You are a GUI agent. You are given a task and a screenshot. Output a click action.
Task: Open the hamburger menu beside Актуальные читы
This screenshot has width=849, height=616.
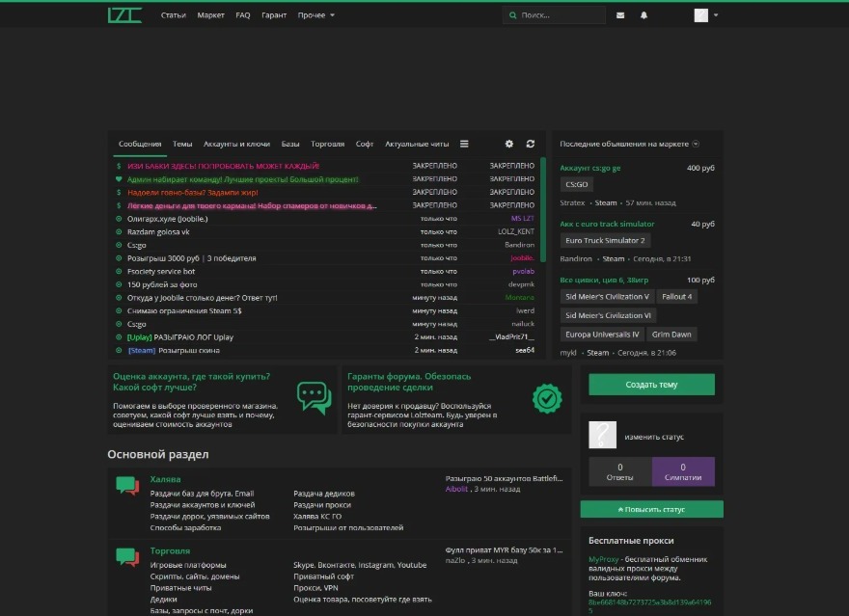point(464,144)
